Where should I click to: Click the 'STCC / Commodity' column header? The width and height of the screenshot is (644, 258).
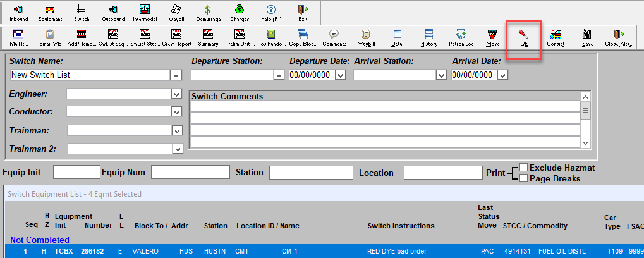pos(535,226)
